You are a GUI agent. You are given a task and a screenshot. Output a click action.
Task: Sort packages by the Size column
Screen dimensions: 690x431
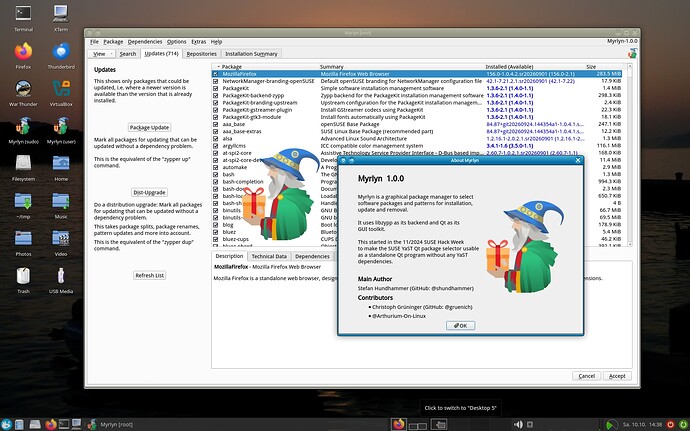604,67
